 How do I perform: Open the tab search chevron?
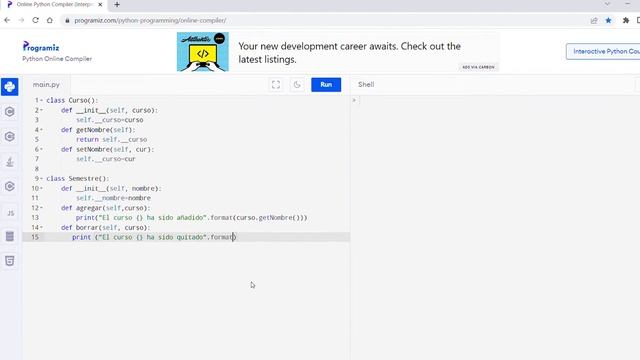coord(607,4)
